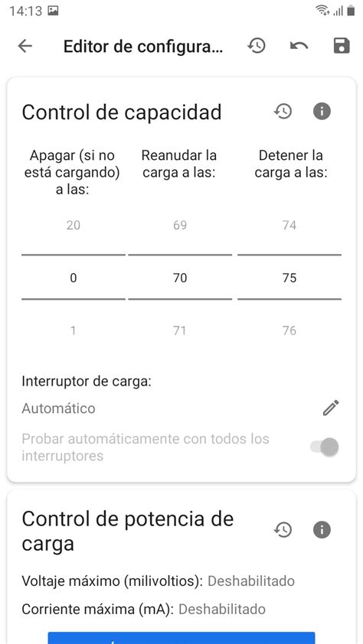Viewport: 363px width, 644px height.
Task: Select value 20 in Apagar picker
Action: tap(74, 225)
